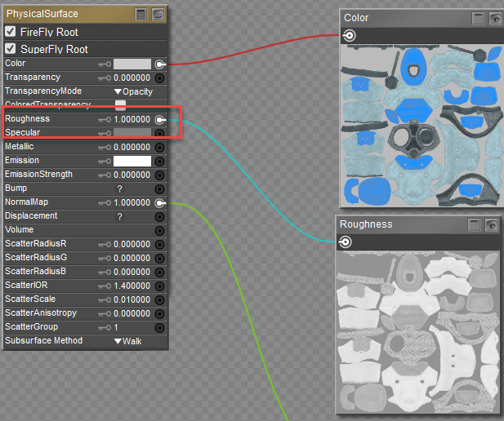The height and width of the screenshot is (421, 504).
Task: Click the Emission row output connector
Action: (x=160, y=161)
